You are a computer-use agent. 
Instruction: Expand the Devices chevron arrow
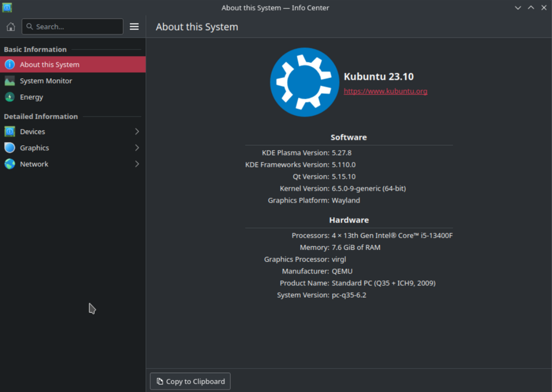(137, 131)
